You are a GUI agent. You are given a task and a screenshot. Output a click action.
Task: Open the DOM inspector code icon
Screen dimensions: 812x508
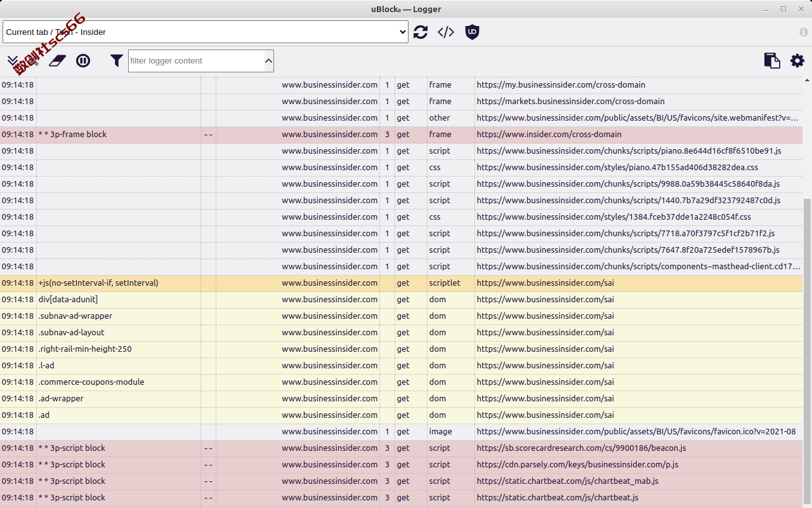(446, 32)
